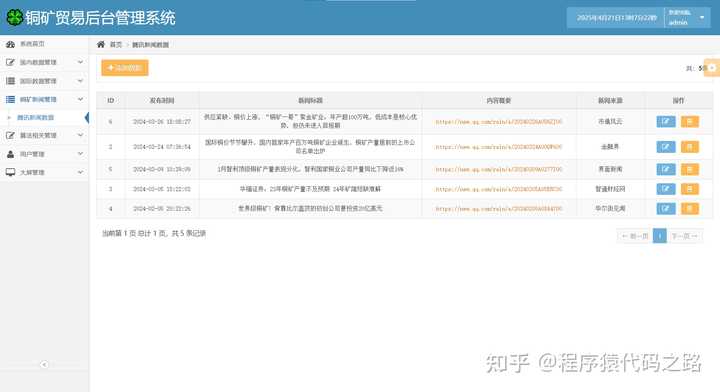The height and width of the screenshot is (392, 720).
Task: Collapse the copper news management menu
Action: pos(44,99)
